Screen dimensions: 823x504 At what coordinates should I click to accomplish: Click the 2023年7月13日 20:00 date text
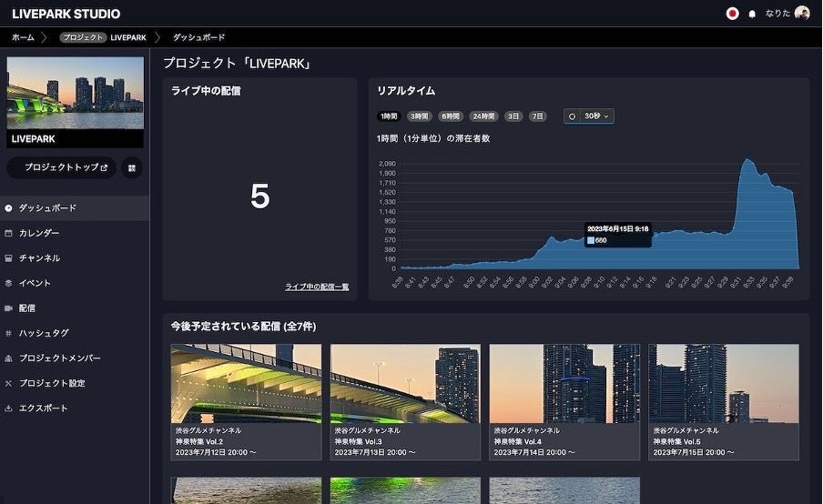[375, 452]
